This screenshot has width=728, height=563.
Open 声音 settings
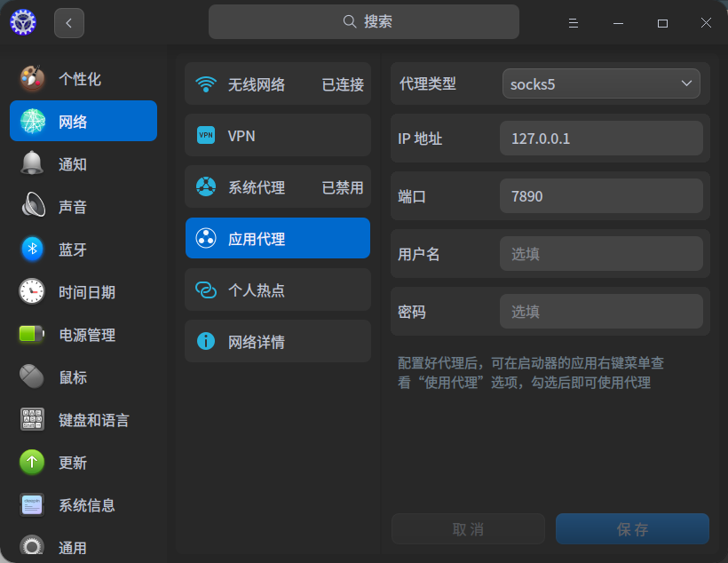coord(83,206)
